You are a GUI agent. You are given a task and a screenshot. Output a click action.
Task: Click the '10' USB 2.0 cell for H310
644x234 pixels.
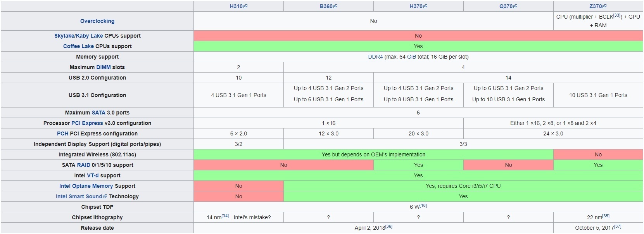(238, 78)
